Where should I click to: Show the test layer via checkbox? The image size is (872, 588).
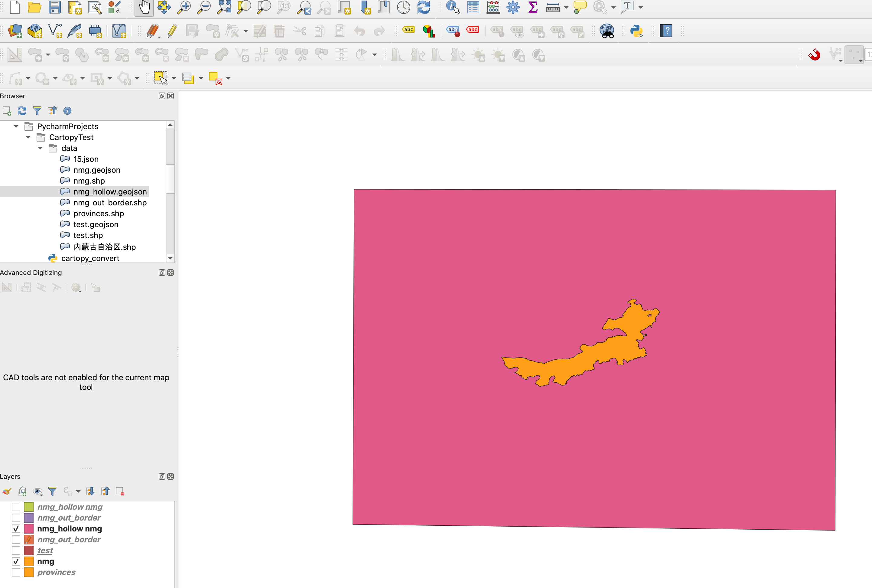pyautogui.click(x=16, y=550)
